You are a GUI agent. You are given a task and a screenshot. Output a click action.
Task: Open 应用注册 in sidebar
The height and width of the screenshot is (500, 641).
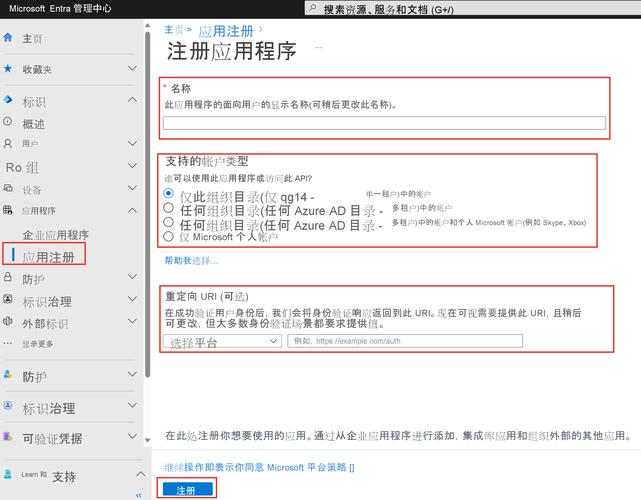[x=48, y=257]
